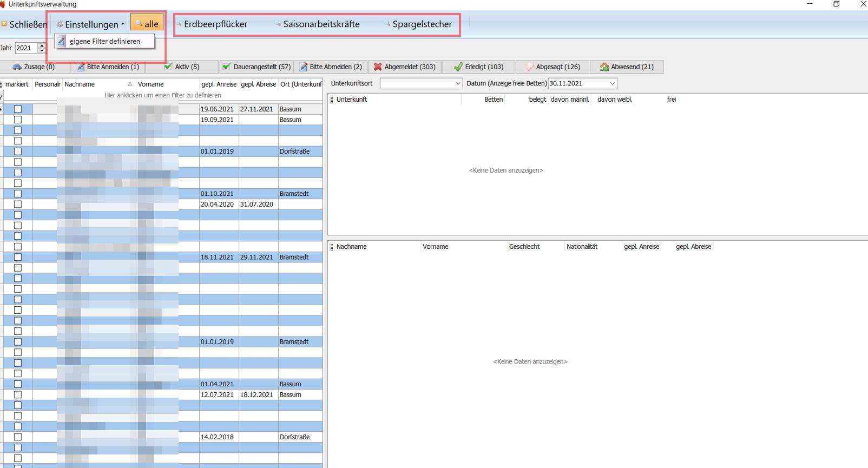Viewport: 868px width, 468px height.
Task: Click the Personalnr column header
Action: [x=48, y=84]
